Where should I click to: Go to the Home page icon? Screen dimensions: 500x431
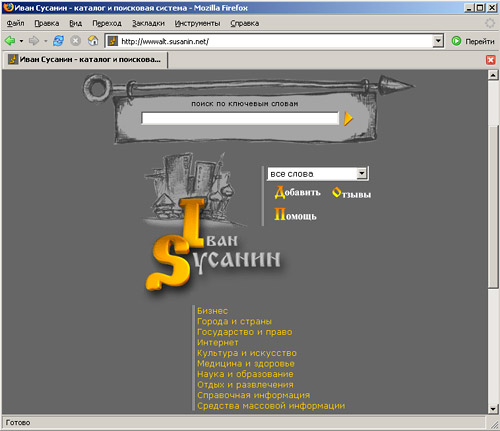(x=93, y=41)
